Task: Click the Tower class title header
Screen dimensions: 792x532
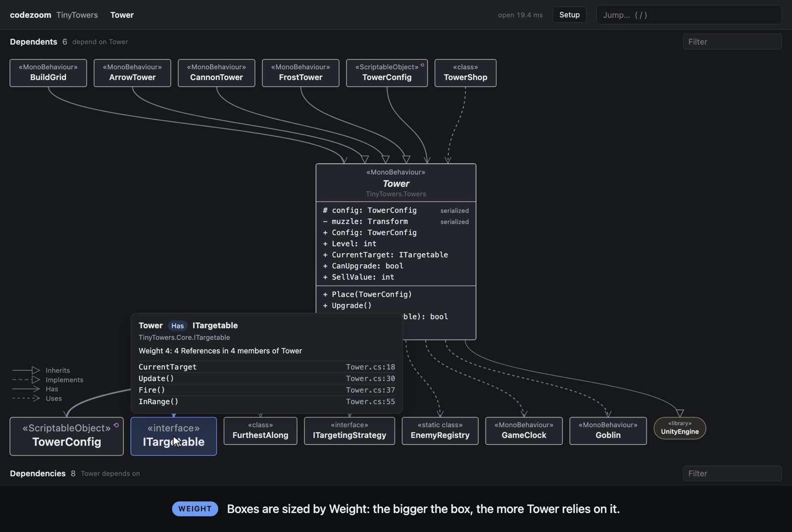Action: 396,183
